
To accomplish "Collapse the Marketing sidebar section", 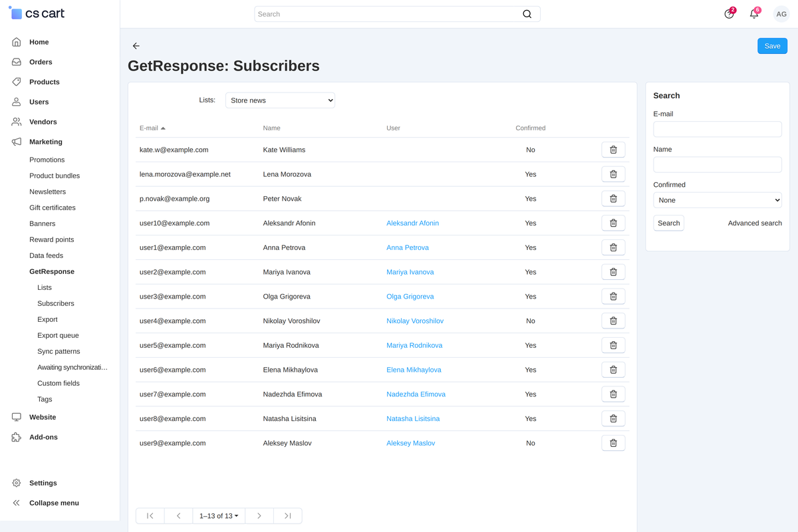I will coord(46,142).
